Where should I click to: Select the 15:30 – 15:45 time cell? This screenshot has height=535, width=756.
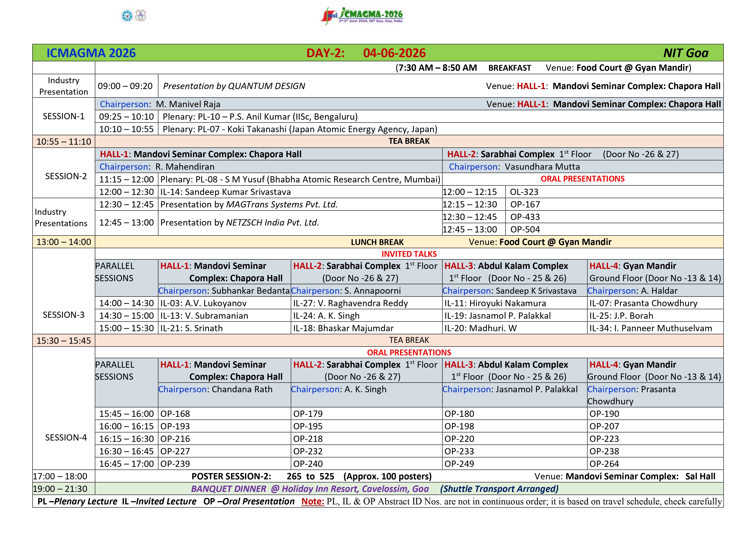pos(64,340)
